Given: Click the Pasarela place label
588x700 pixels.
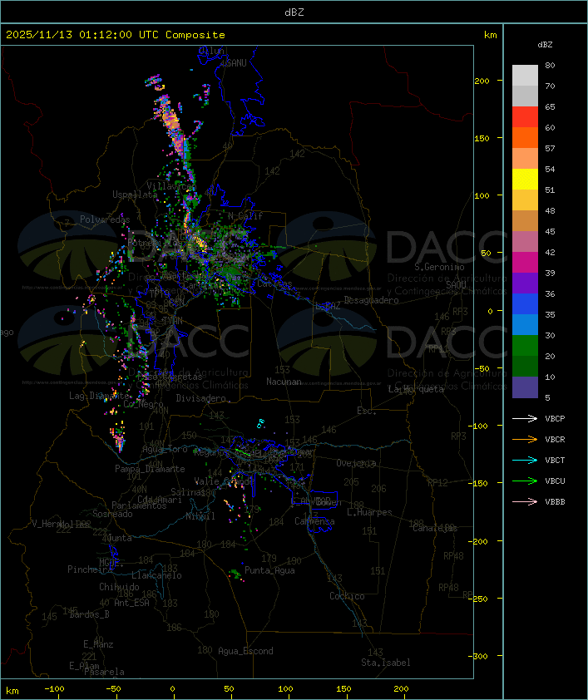Looking at the screenshot, I should coord(104,672).
